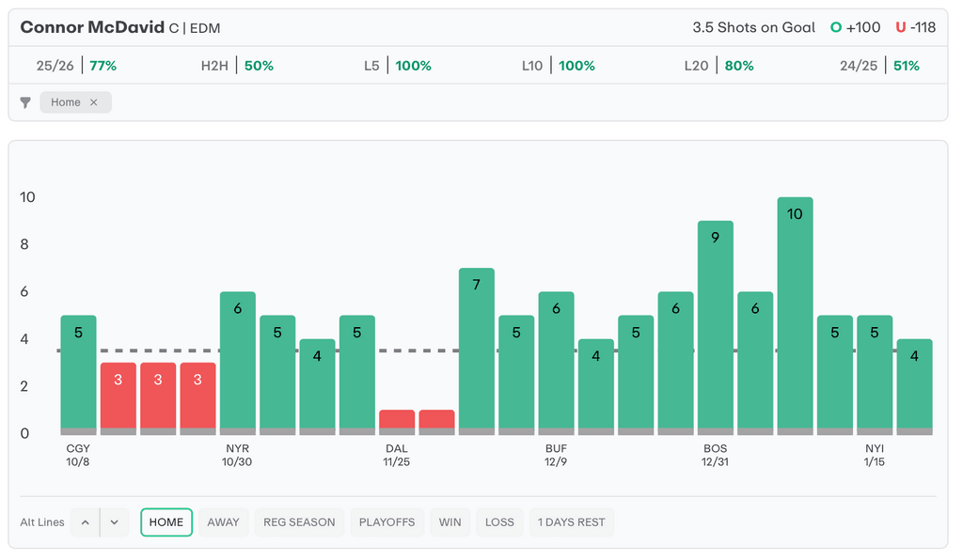The width and height of the screenshot is (963, 560).
Task: Apply the 1 DAYS REST filter
Action: 571,522
